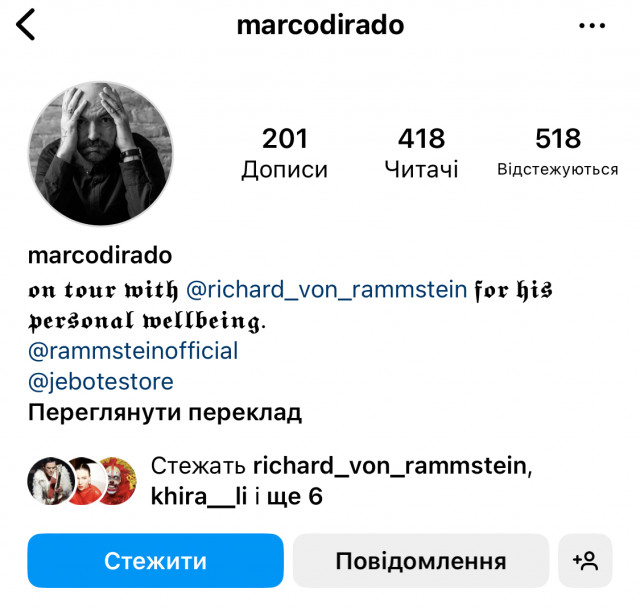Open marcodirado's circular profile picture

tap(100, 153)
